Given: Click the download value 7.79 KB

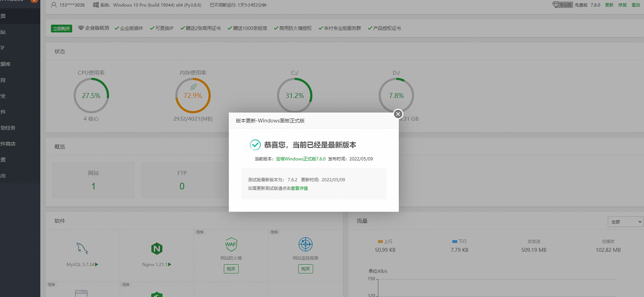Looking at the screenshot, I should tap(459, 250).
